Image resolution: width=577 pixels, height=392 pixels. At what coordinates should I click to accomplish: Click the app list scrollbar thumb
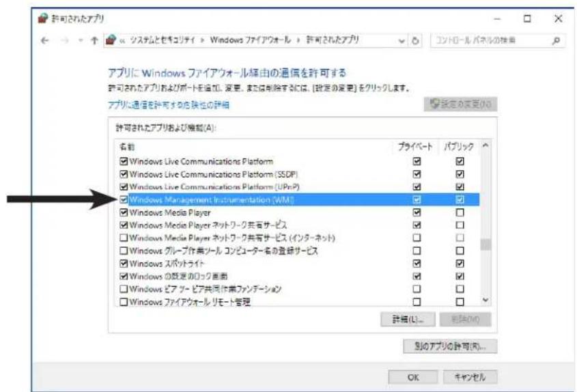(x=485, y=244)
